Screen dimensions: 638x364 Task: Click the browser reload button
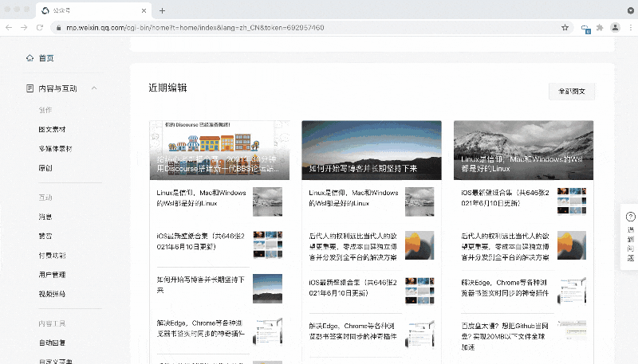click(x=39, y=27)
